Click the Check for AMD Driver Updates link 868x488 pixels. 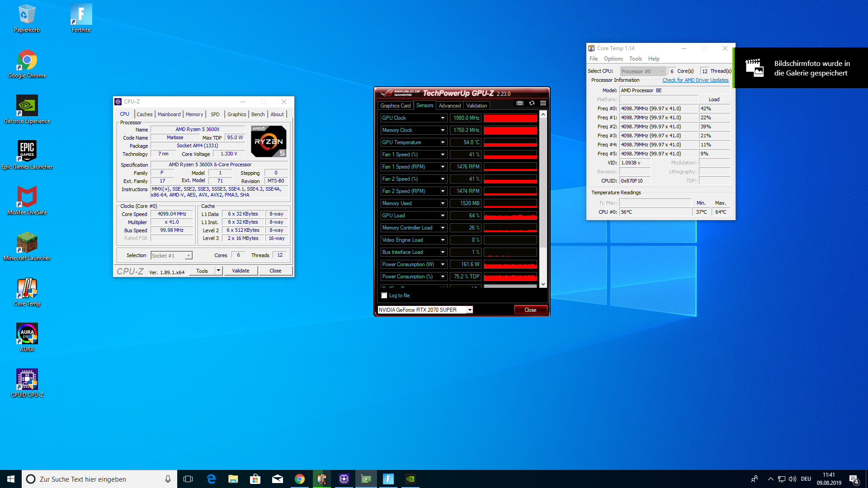tap(695, 80)
